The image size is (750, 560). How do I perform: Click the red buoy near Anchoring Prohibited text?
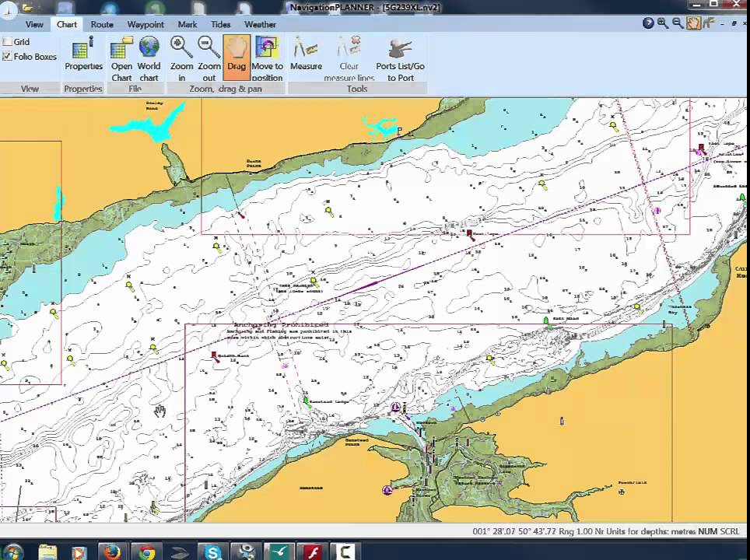click(215, 356)
